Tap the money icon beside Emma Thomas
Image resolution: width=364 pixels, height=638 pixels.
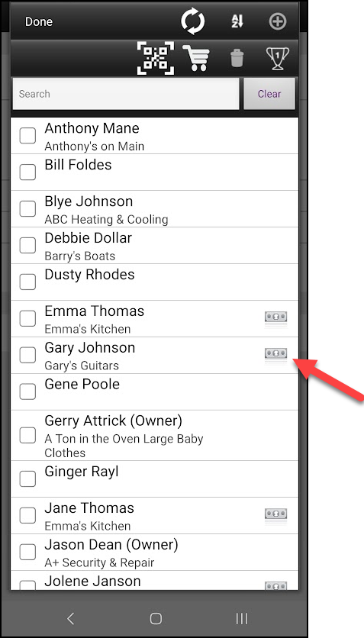(x=276, y=317)
